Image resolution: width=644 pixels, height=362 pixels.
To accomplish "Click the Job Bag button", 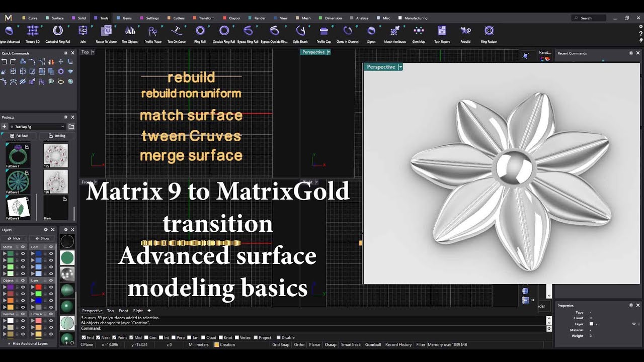I will [x=57, y=136].
